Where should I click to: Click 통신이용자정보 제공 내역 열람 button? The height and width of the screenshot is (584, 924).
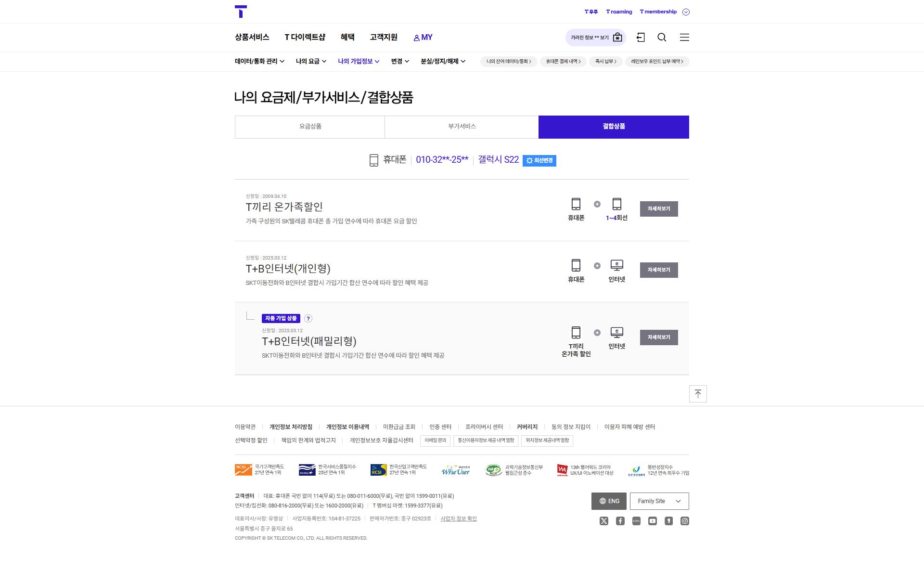[486, 441]
